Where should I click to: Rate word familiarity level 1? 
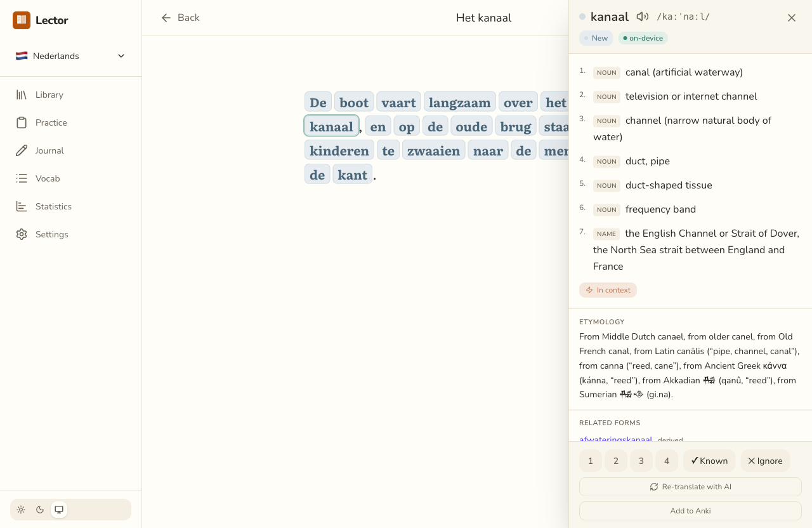[x=591, y=461]
